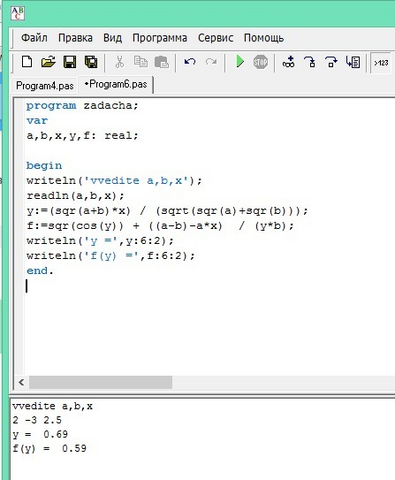Open the Правка menu
395x480 pixels.
(x=75, y=38)
